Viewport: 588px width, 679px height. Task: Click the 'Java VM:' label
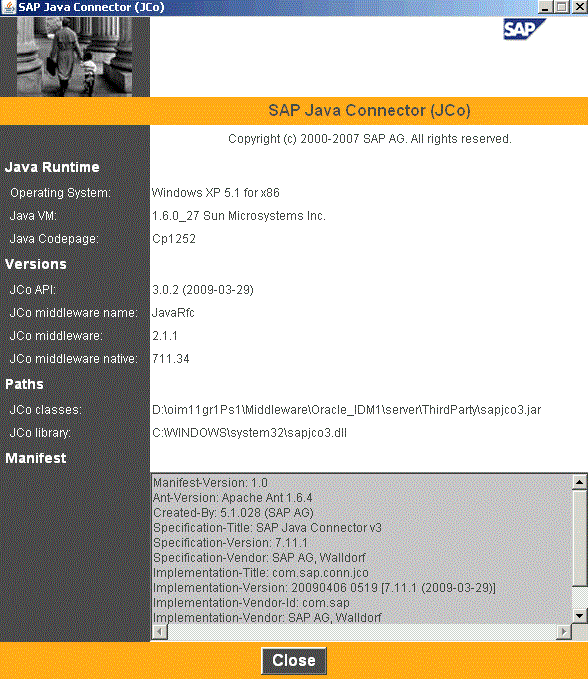pos(33,216)
